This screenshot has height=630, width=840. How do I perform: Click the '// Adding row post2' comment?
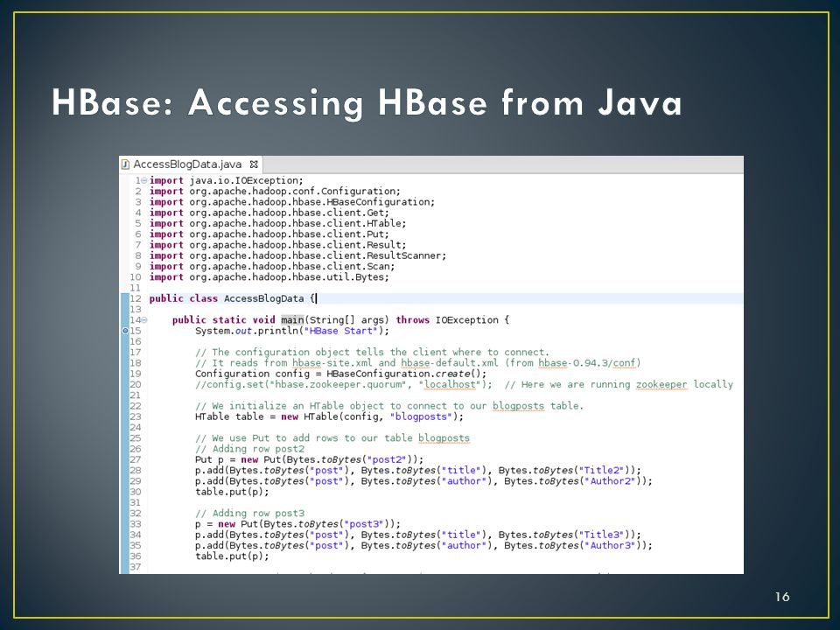[249, 448]
